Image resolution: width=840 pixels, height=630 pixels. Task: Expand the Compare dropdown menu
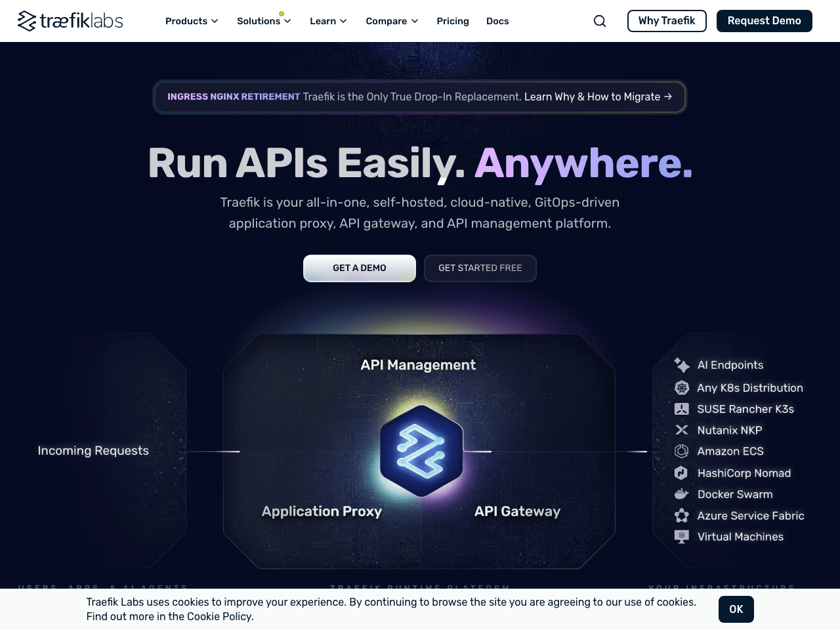coord(391,20)
